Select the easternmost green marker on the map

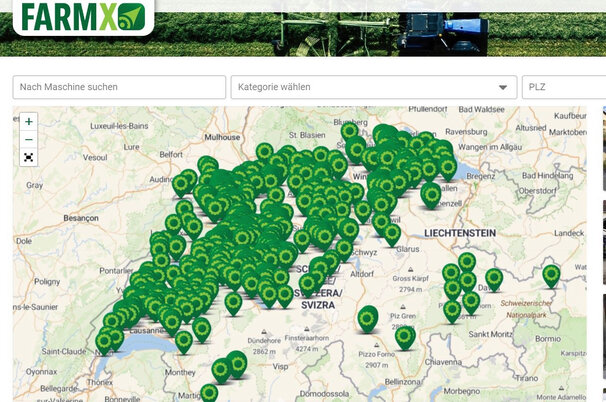pos(551,274)
